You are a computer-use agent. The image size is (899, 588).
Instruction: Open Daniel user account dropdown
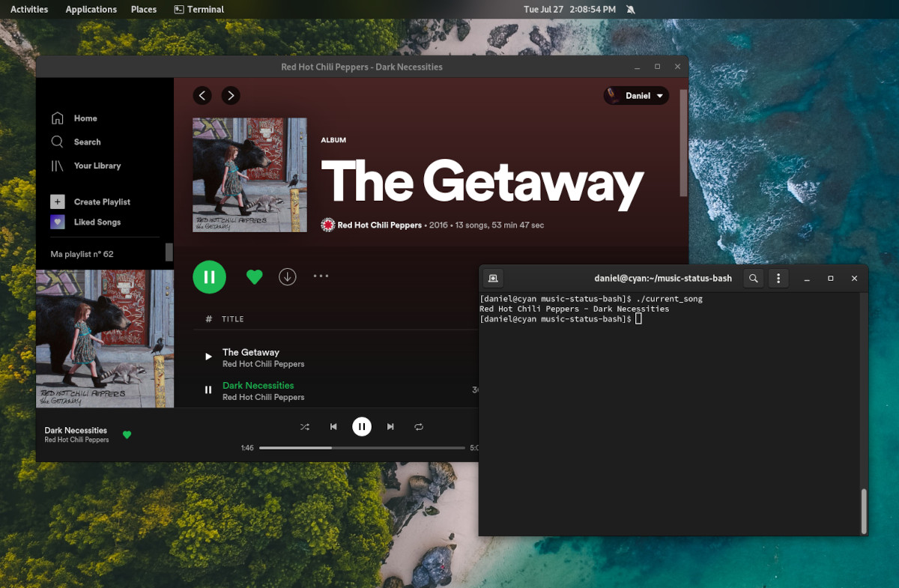coord(636,95)
